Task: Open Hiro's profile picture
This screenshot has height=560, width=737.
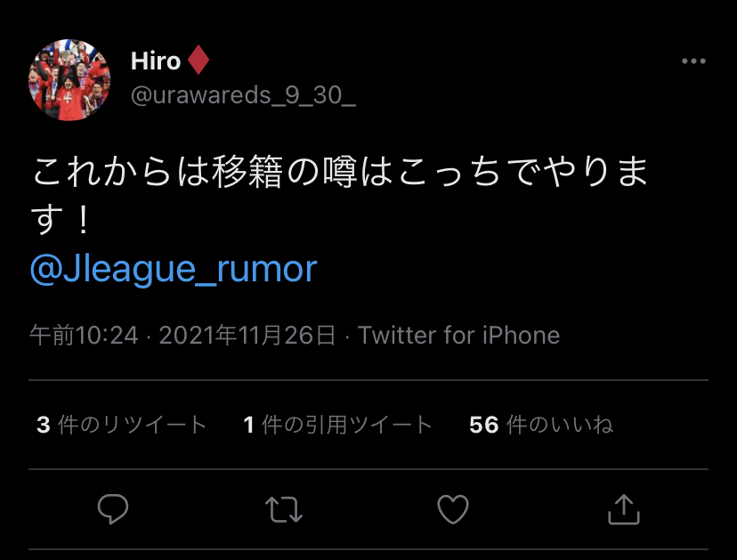Action: tap(69, 80)
